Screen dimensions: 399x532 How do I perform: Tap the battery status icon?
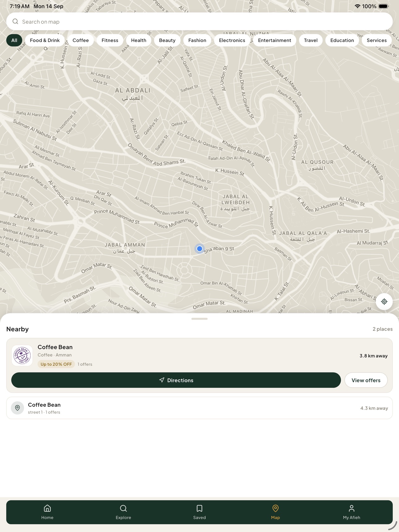[x=384, y=6]
